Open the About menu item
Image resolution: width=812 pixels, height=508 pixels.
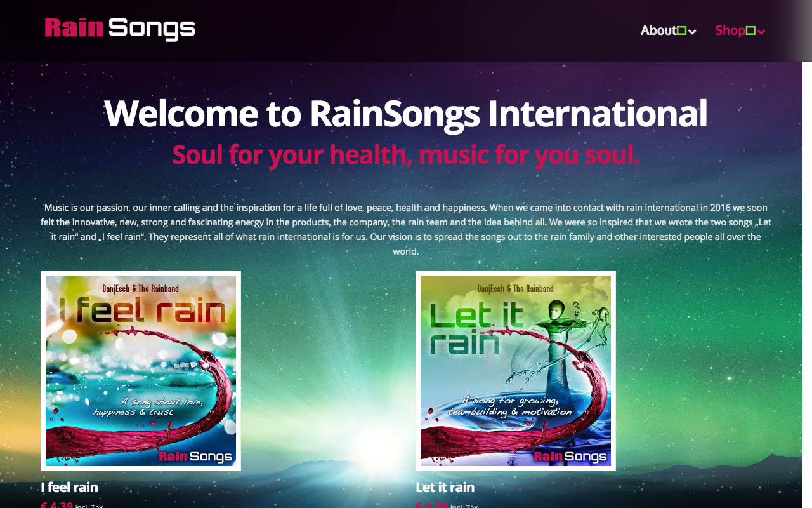click(x=658, y=30)
